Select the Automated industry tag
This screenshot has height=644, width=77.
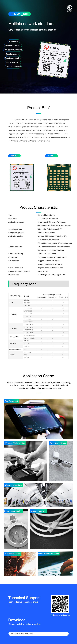[x=13, y=67]
